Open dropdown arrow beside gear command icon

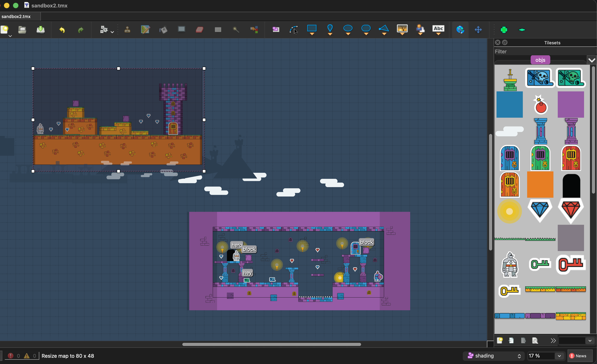tap(112, 32)
